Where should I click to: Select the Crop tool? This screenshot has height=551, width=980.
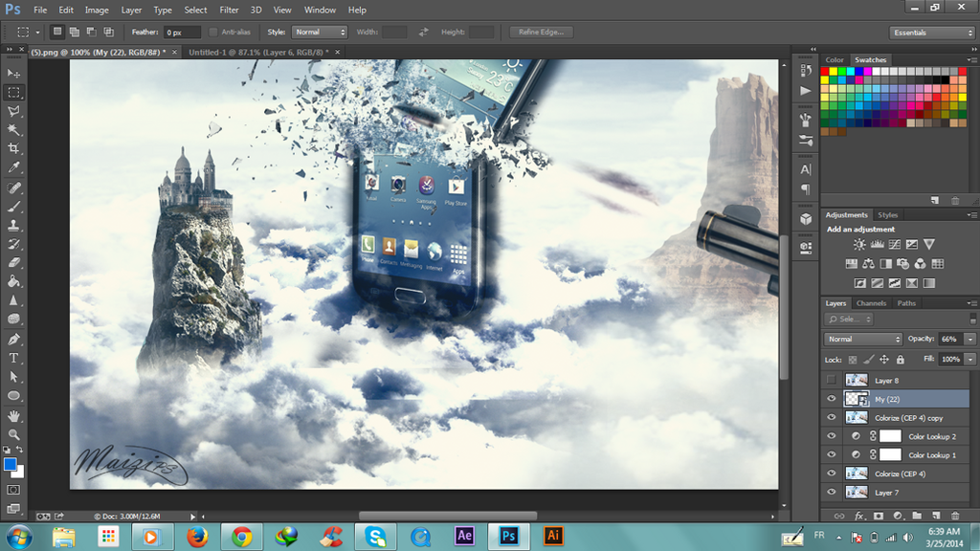pos(13,148)
